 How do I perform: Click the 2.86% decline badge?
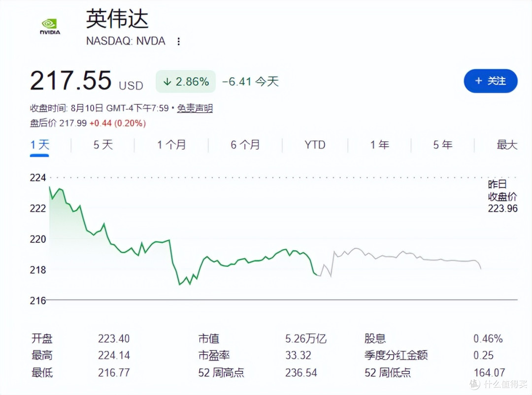(x=186, y=81)
